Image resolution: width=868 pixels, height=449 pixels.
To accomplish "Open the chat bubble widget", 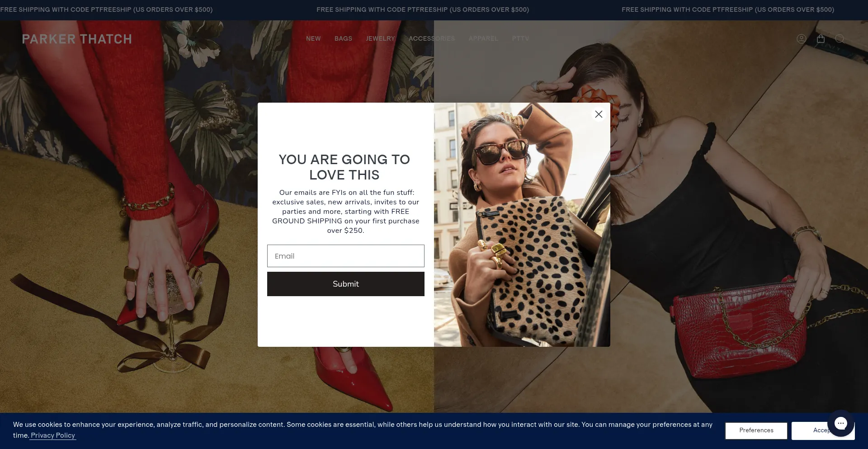I will (840, 423).
